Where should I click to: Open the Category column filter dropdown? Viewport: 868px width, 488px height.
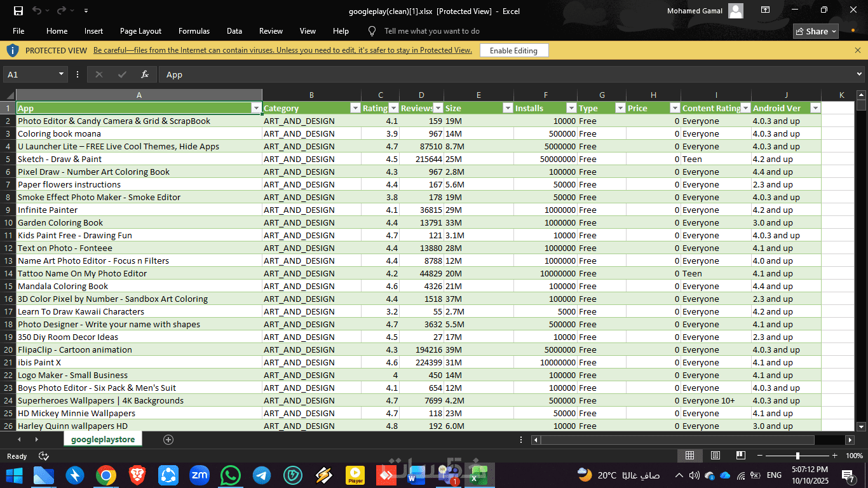coord(355,108)
